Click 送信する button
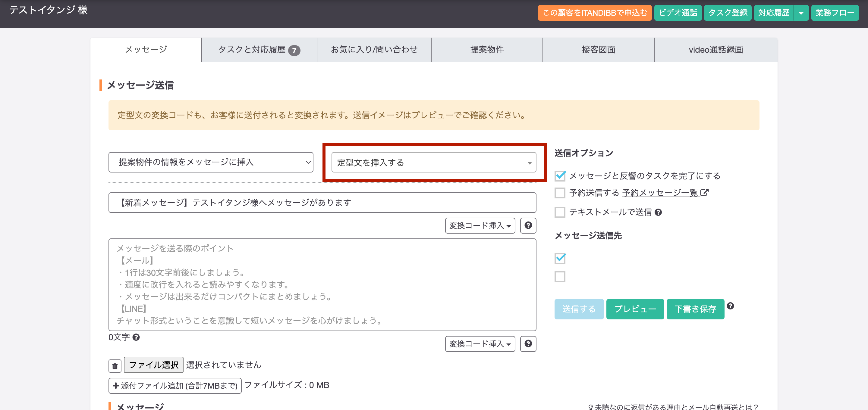 click(579, 309)
